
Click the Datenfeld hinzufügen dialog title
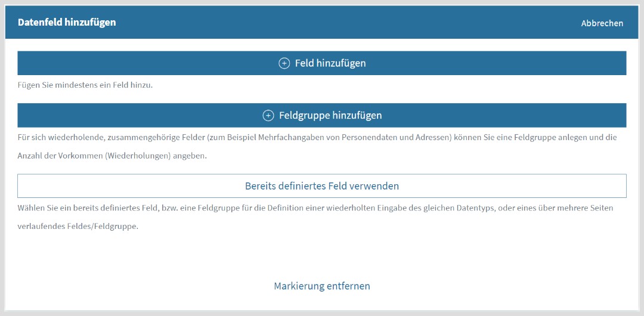click(67, 22)
